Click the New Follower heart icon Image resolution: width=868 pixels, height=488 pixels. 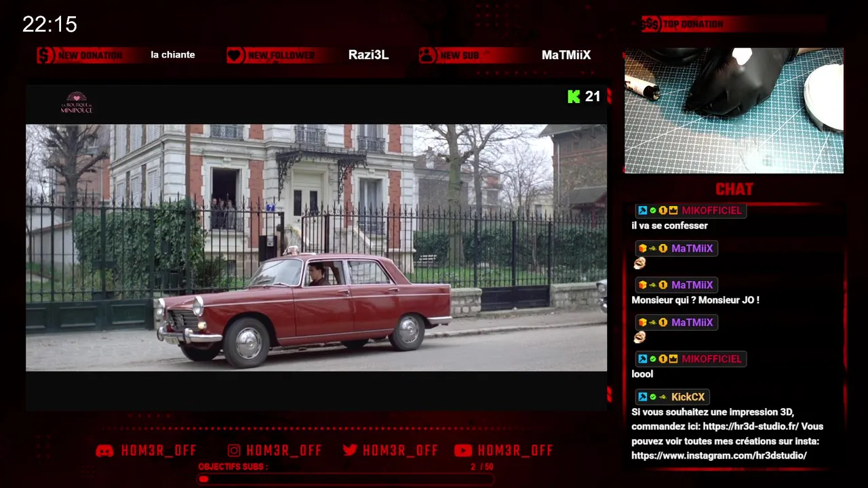235,55
